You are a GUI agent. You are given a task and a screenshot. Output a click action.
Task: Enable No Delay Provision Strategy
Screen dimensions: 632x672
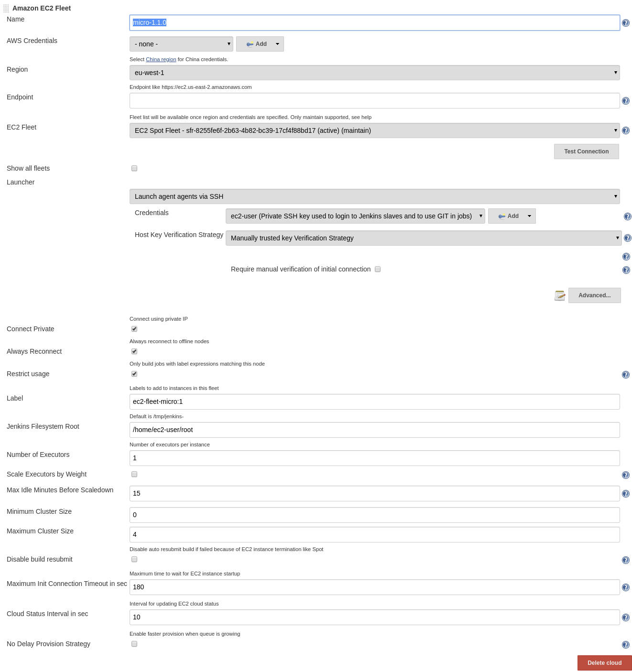134,644
